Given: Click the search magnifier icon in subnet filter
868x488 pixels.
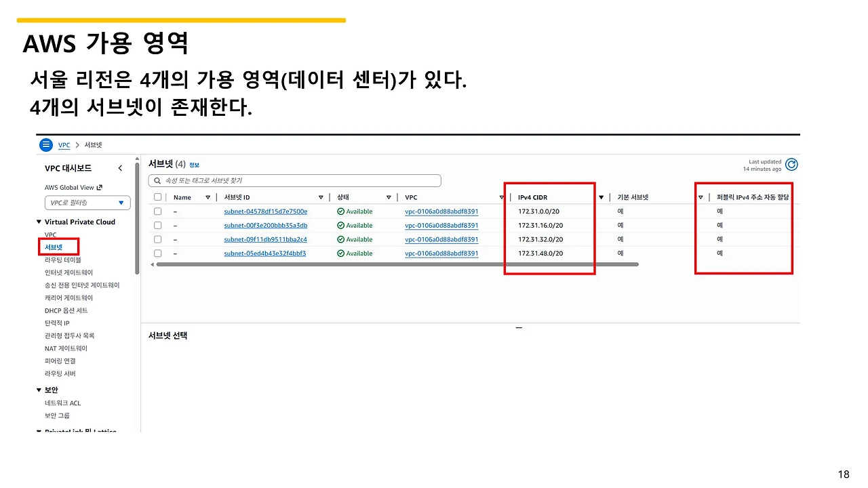Looking at the screenshot, I should click(156, 180).
